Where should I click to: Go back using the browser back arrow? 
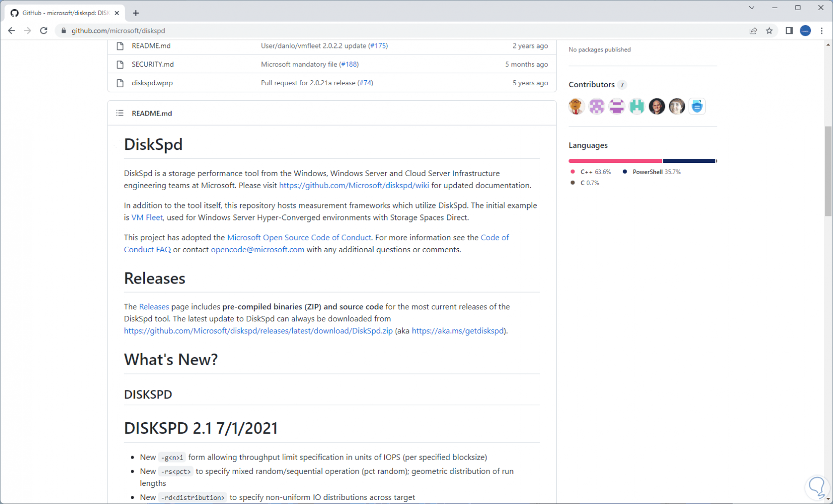(x=12, y=31)
